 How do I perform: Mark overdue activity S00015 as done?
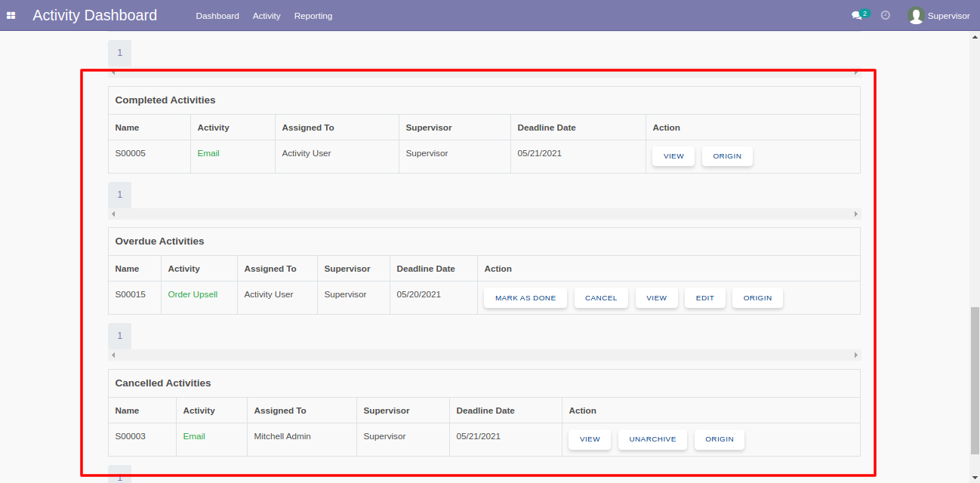[525, 298]
